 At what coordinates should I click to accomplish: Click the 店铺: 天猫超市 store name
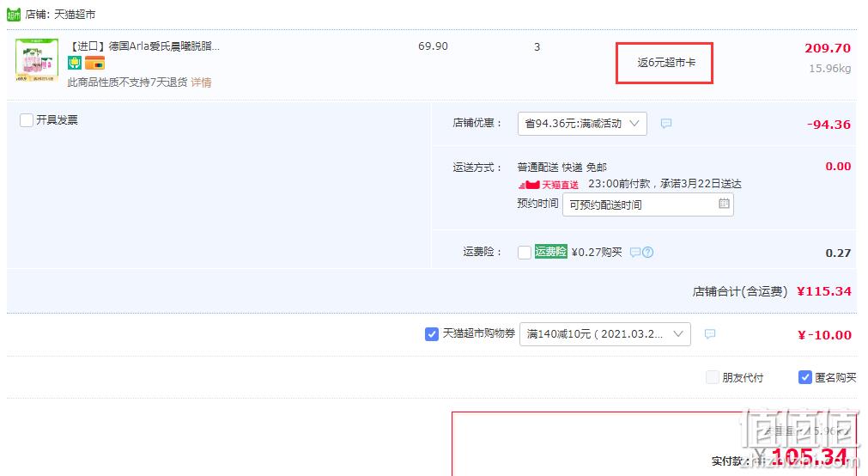coord(60,15)
